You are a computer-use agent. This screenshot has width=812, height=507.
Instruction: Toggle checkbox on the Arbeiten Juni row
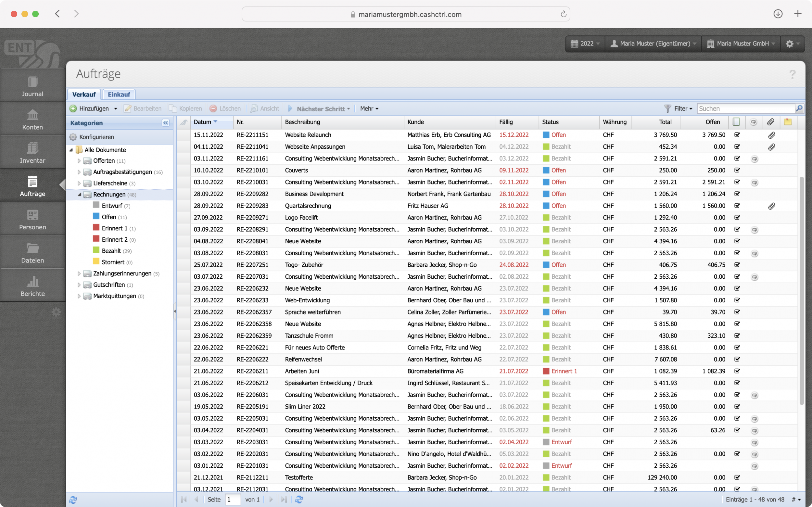click(737, 371)
